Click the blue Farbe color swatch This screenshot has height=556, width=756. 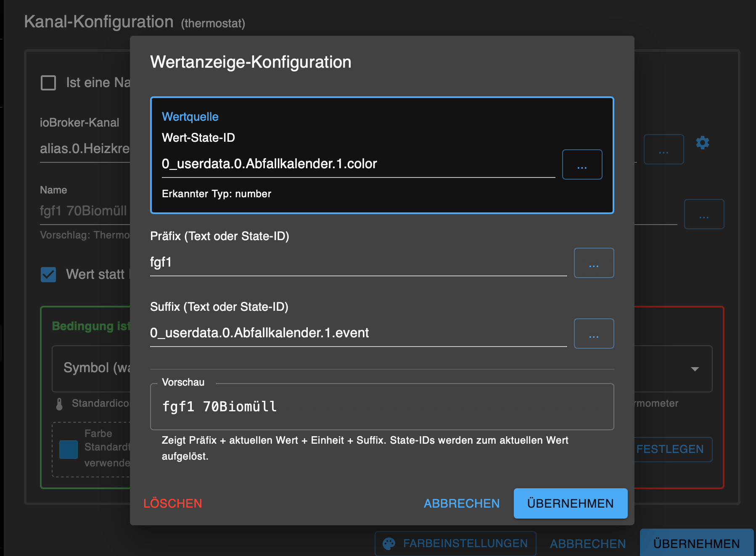[x=69, y=449]
